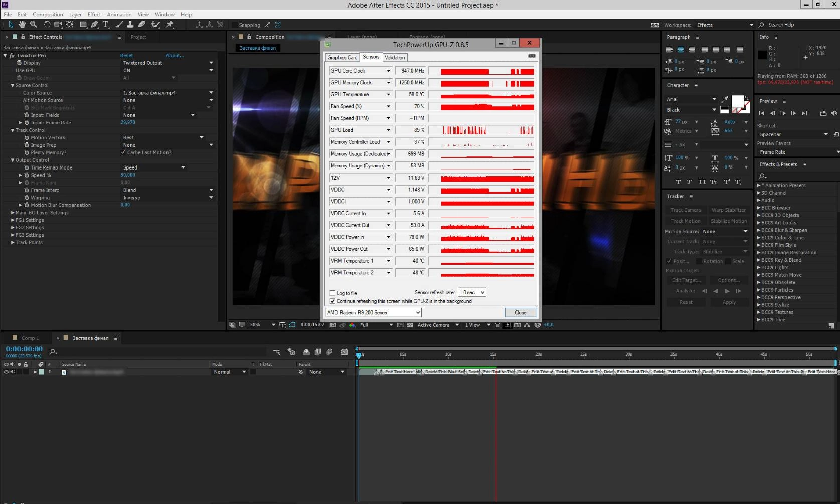This screenshot has height=504, width=840.
Task: Toggle Twixtor Pro fx effect switch
Action: point(12,55)
